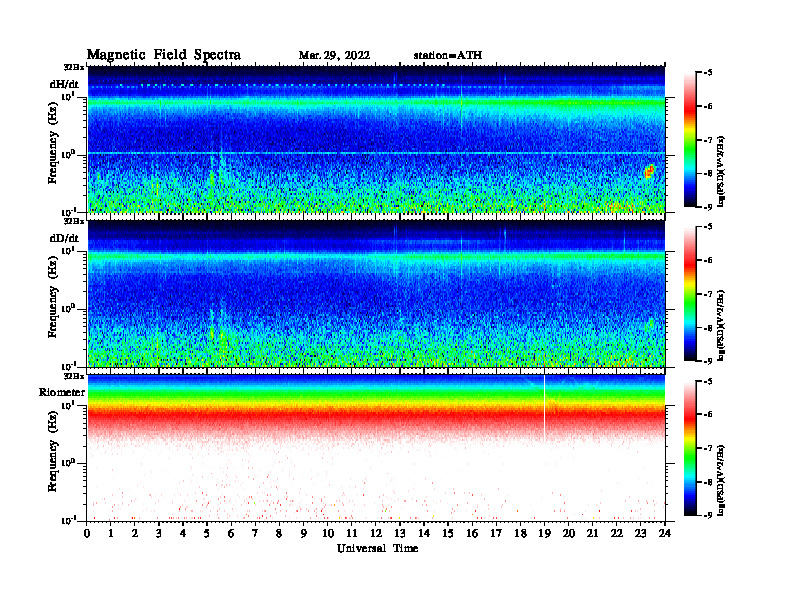The image size is (792, 612).
Task: Click the hour 0 tick label on the time axis
Action: click(x=87, y=533)
